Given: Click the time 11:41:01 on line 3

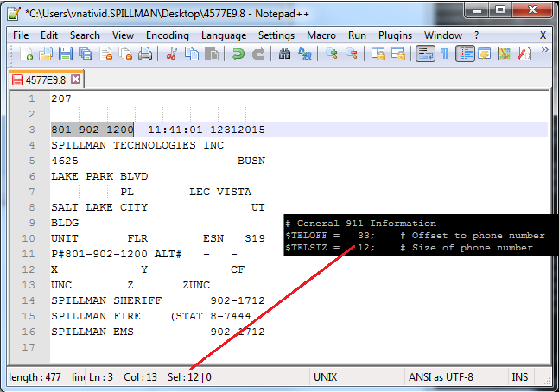Looking at the screenshot, I should (175, 130).
